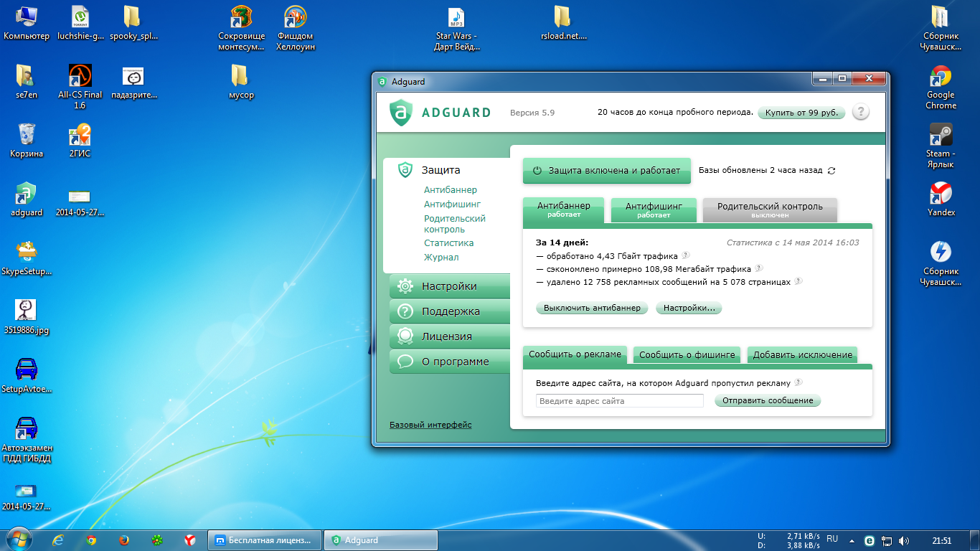The height and width of the screenshot is (551, 980).
Task: Open antibanner options with the 'Настройки...' button
Action: coord(689,308)
